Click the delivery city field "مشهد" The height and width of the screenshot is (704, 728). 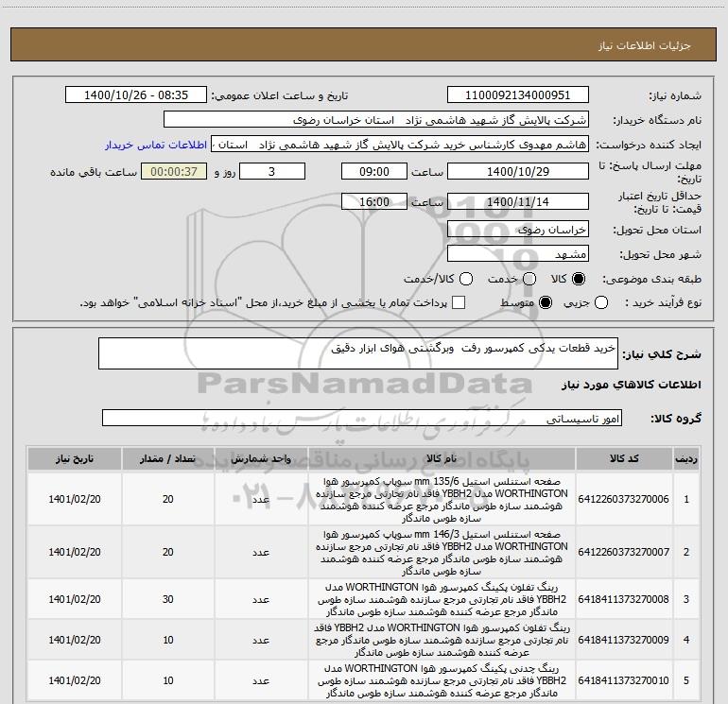click(x=517, y=254)
